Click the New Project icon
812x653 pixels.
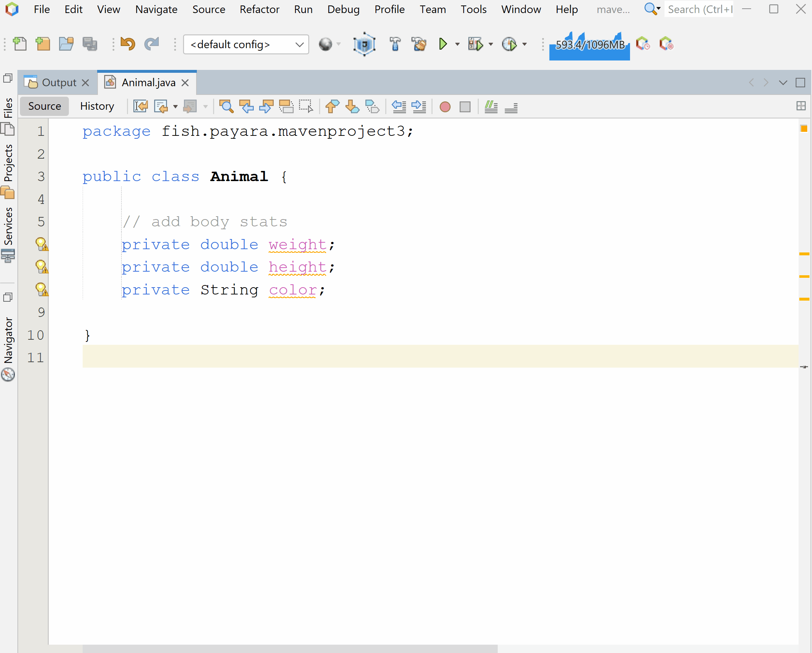(x=43, y=45)
